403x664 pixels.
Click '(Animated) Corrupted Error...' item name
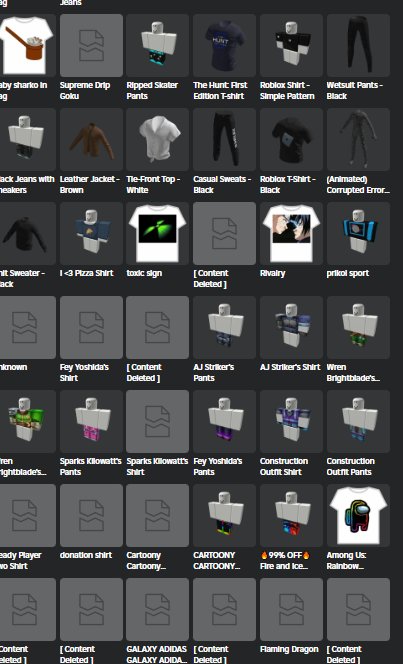click(x=358, y=185)
